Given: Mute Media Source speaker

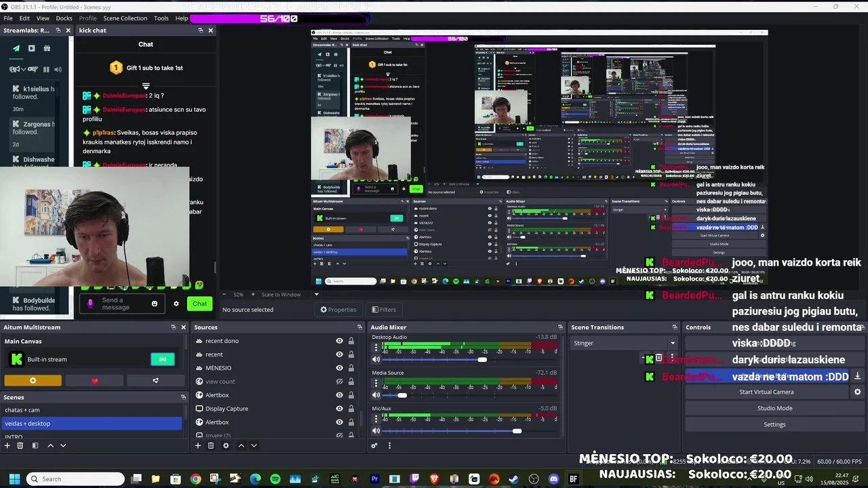Looking at the screenshot, I should (376, 395).
